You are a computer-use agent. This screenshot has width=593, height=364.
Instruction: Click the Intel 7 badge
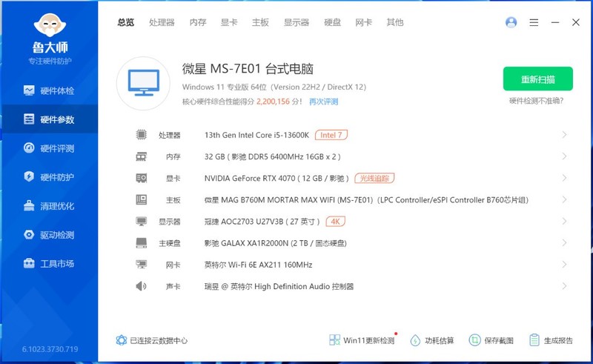(x=331, y=135)
